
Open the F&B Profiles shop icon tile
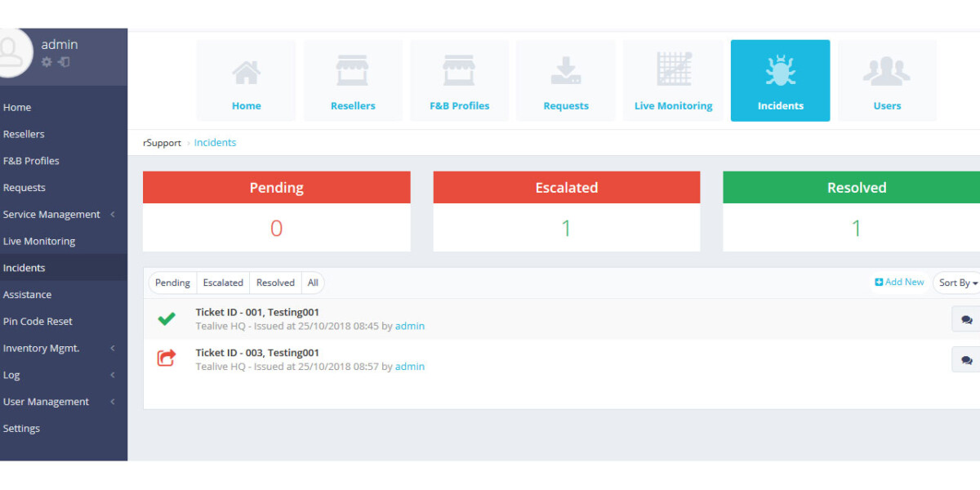point(459,80)
